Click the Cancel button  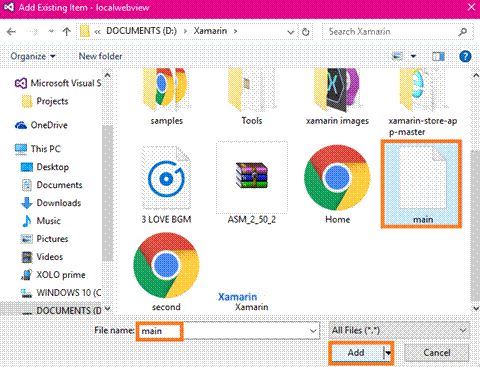pyautogui.click(x=436, y=353)
